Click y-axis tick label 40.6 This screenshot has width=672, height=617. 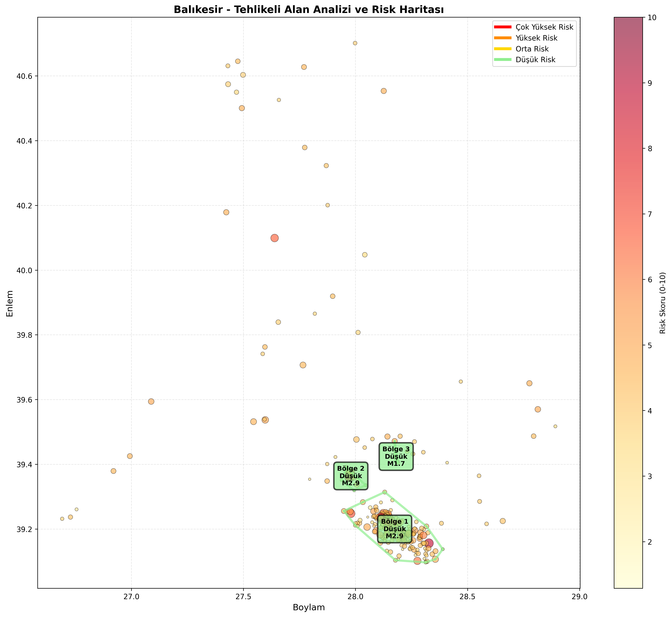[x=25, y=77]
